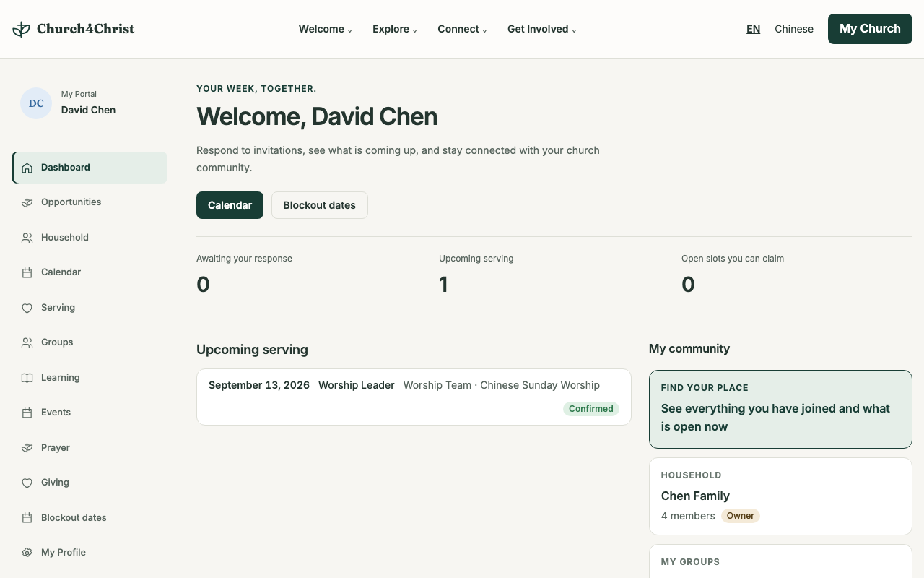
Task: Click the My Church button
Action: pyautogui.click(x=870, y=29)
